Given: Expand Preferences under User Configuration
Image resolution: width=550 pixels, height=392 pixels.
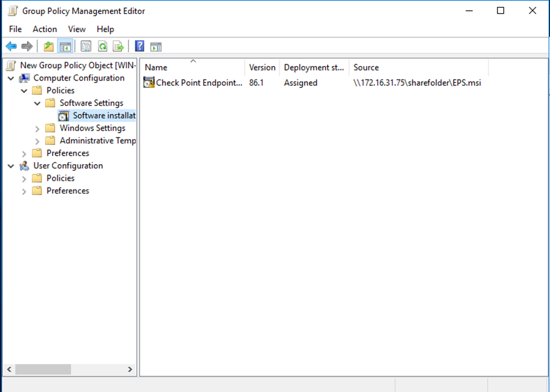Looking at the screenshot, I should click(x=24, y=191).
